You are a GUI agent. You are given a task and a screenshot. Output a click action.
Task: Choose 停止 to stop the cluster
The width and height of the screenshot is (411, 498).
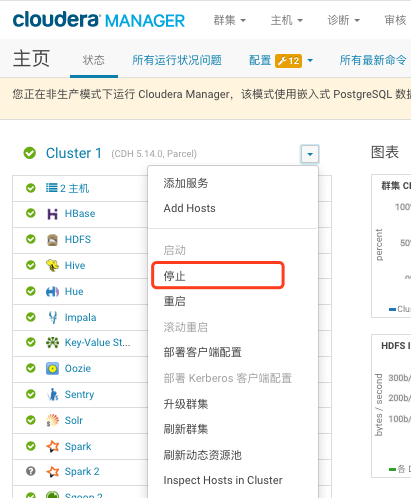(174, 276)
